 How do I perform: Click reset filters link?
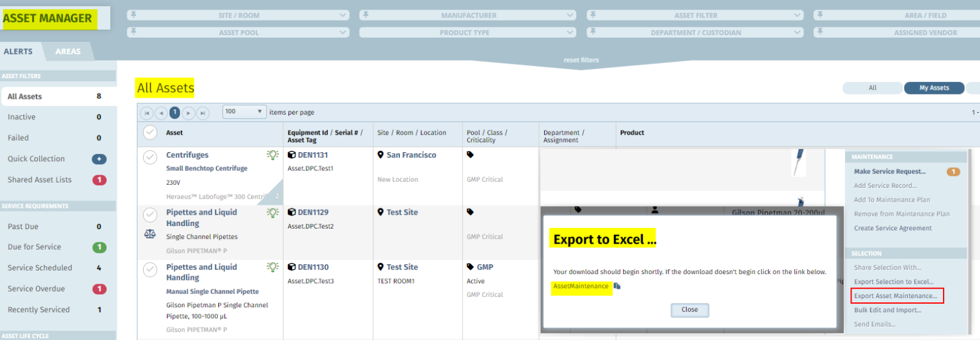pyautogui.click(x=581, y=60)
